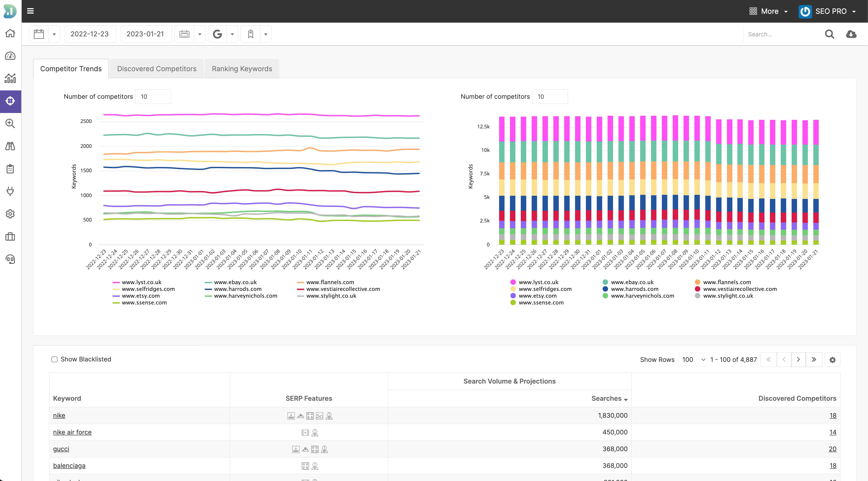The image size is (868, 481).
Task: Click the SEO PRO account logo icon
Action: (805, 12)
